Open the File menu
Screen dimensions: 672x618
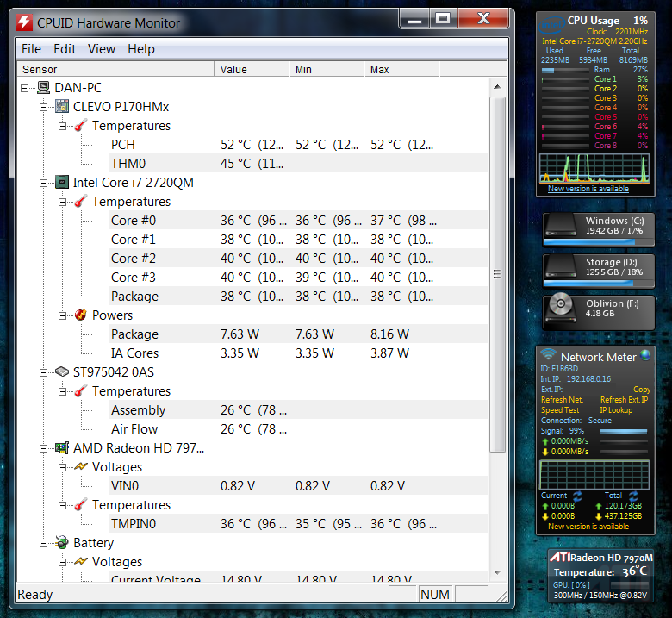(x=31, y=49)
